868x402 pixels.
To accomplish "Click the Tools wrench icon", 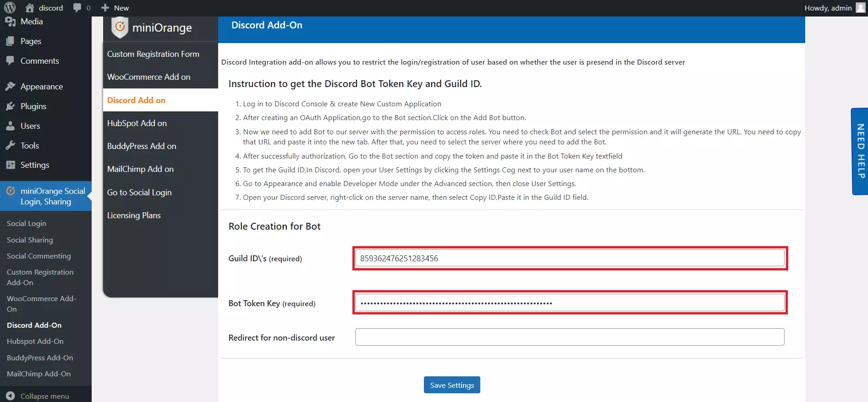I will pos(11,146).
